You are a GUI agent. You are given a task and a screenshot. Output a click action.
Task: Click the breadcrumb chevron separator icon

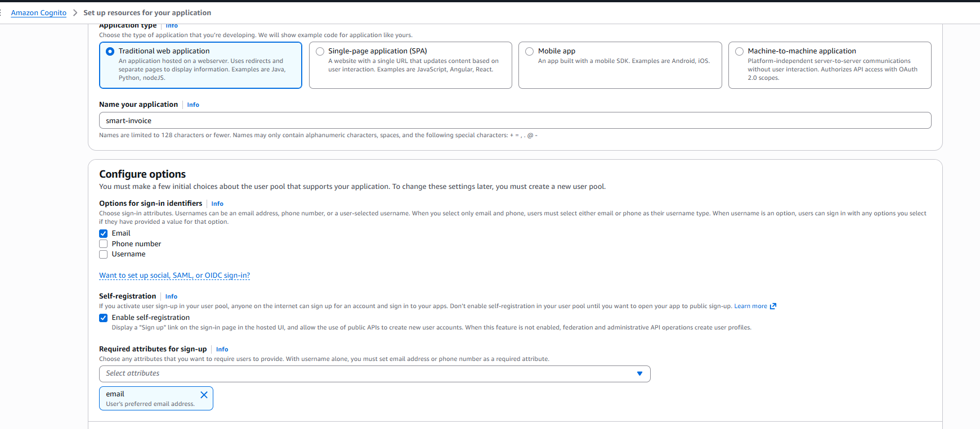tap(75, 13)
